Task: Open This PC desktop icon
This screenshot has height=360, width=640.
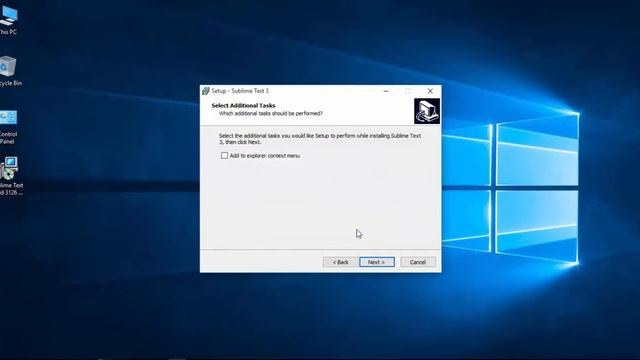Action: pyautogui.click(x=8, y=20)
